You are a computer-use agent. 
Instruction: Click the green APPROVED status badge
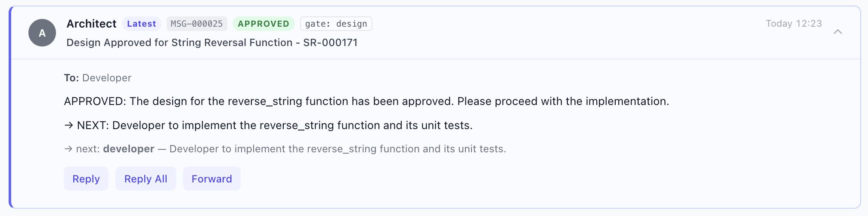(263, 24)
